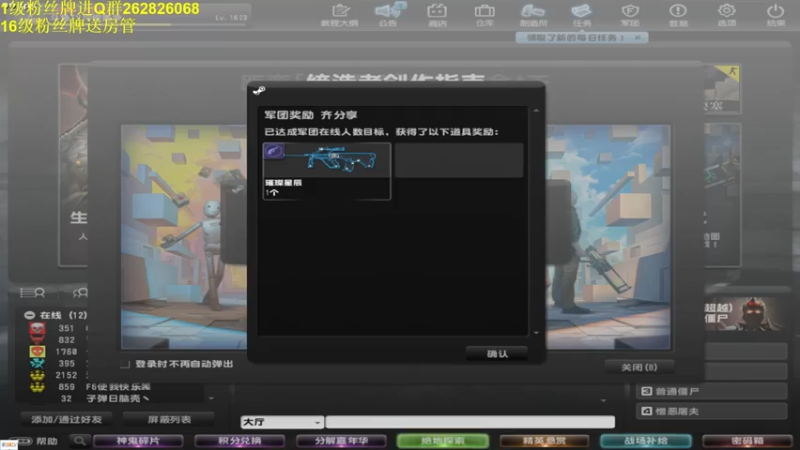The height and width of the screenshot is (450, 800).
Task: Open the 军团 clan shield icon
Action: point(630,15)
